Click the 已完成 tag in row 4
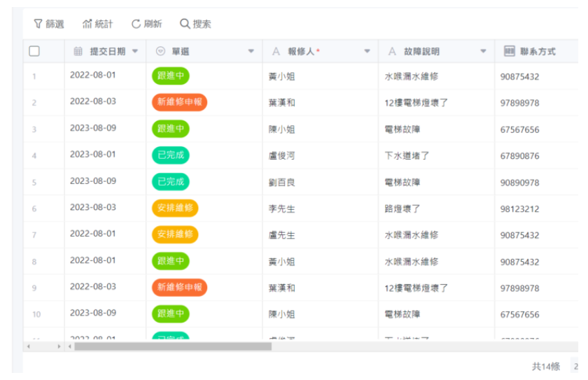The width and height of the screenshot is (588, 380). (171, 155)
